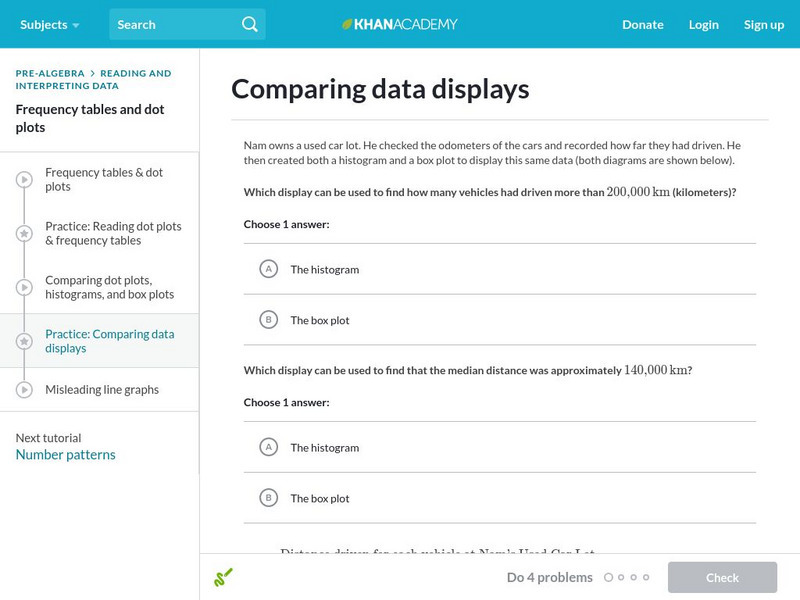
Task: Open the Login page
Action: [x=703, y=25]
